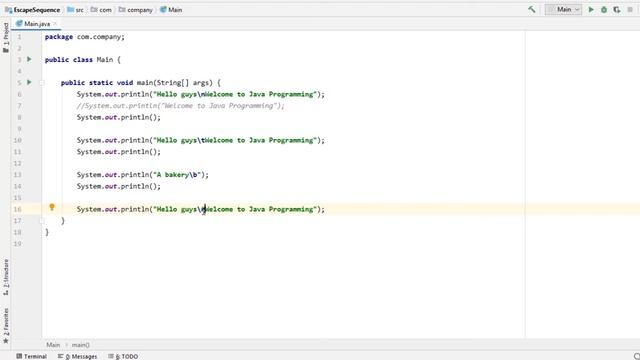Viewport: 640px width, 360px height.
Task: Click the Build project hammer icon
Action: pos(531,9)
